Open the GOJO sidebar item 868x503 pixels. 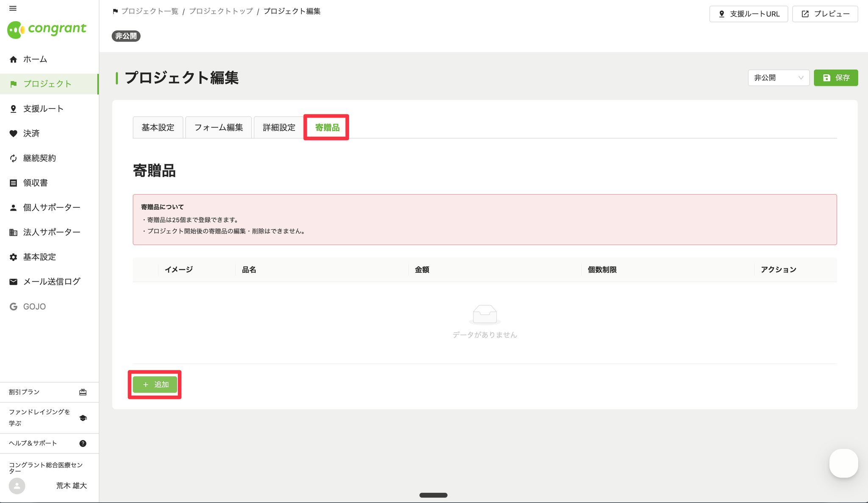34,306
